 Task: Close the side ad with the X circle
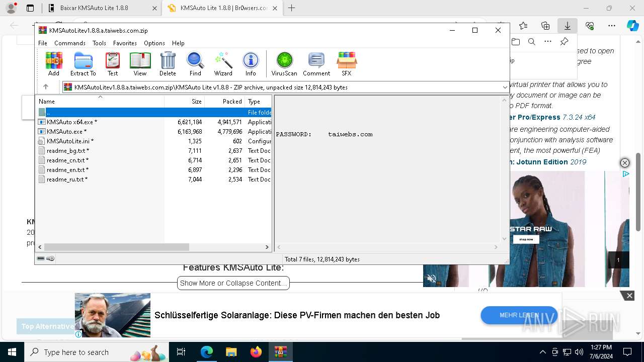pyautogui.click(x=624, y=163)
